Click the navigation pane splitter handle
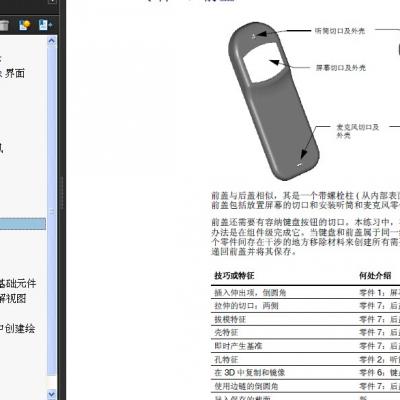 (x=62, y=193)
